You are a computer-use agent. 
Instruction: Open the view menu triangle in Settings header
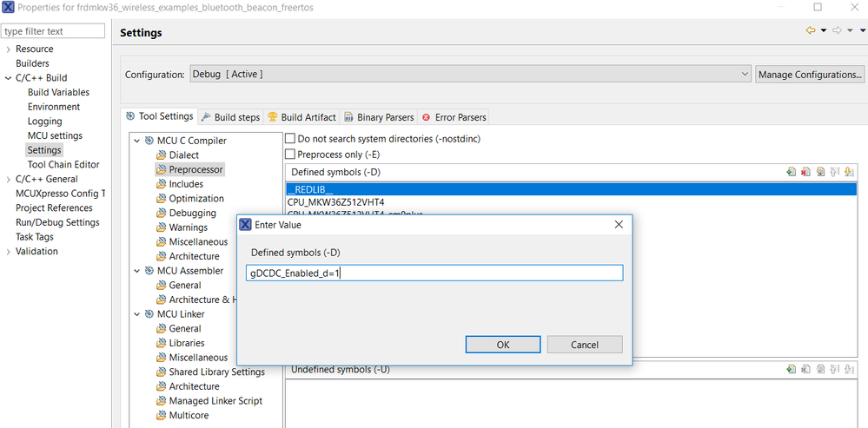[x=863, y=31]
